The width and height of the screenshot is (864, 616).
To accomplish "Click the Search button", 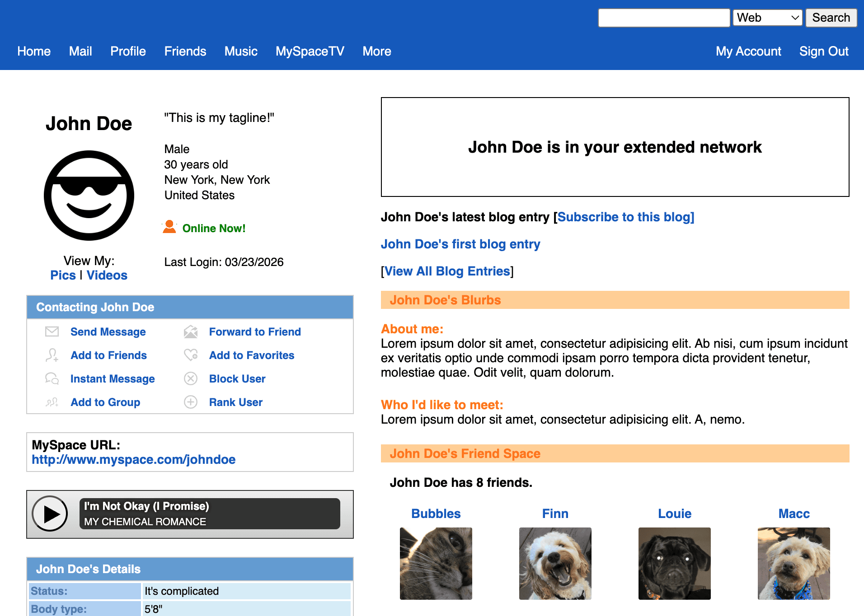I will click(831, 18).
